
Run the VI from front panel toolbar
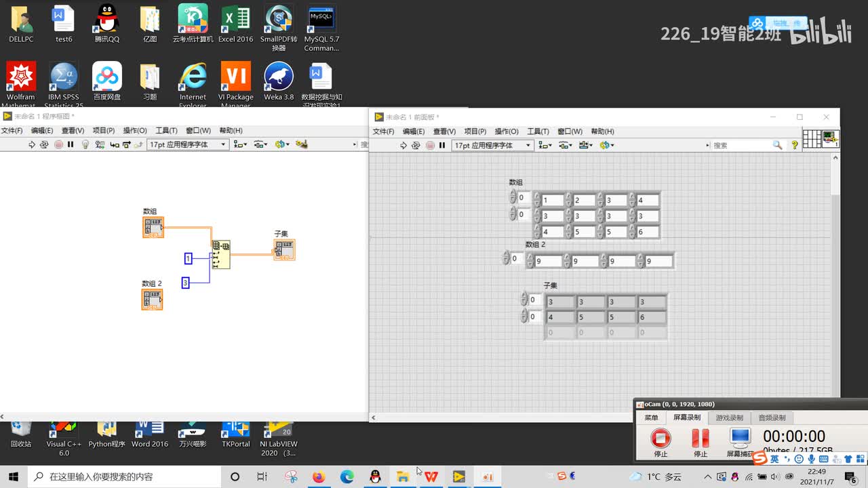(403, 145)
